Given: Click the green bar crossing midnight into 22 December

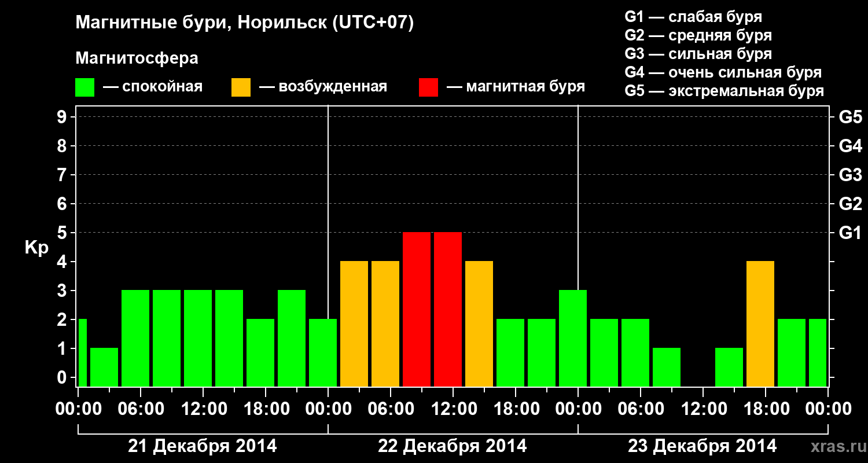Looking at the screenshot, I should pos(323,353).
